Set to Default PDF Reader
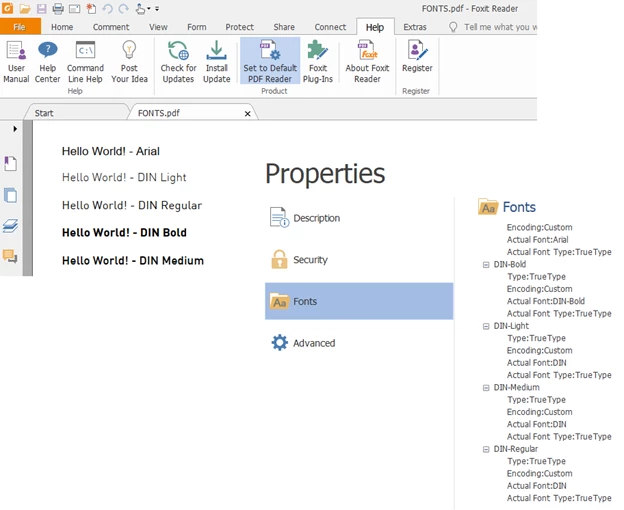624x510 pixels. point(270,61)
